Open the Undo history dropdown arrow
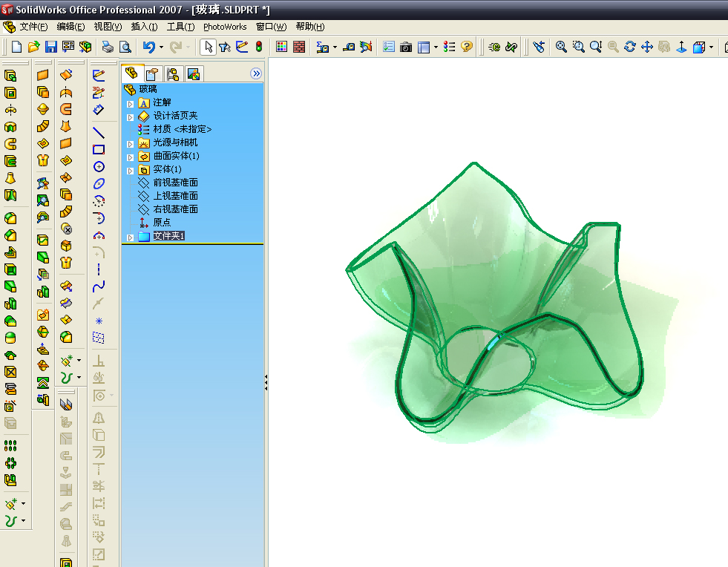This screenshot has height=567, width=728. (161, 47)
